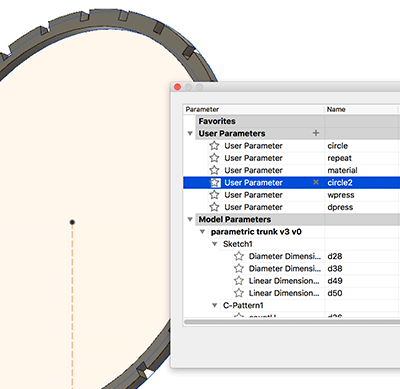Add a new user parameter with plus icon
The width and height of the screenshot is (400, 389).
pos(316,133)
